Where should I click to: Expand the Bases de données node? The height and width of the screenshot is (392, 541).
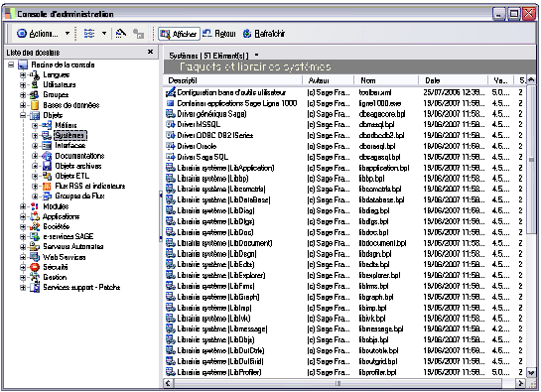(x=23, y=105)
